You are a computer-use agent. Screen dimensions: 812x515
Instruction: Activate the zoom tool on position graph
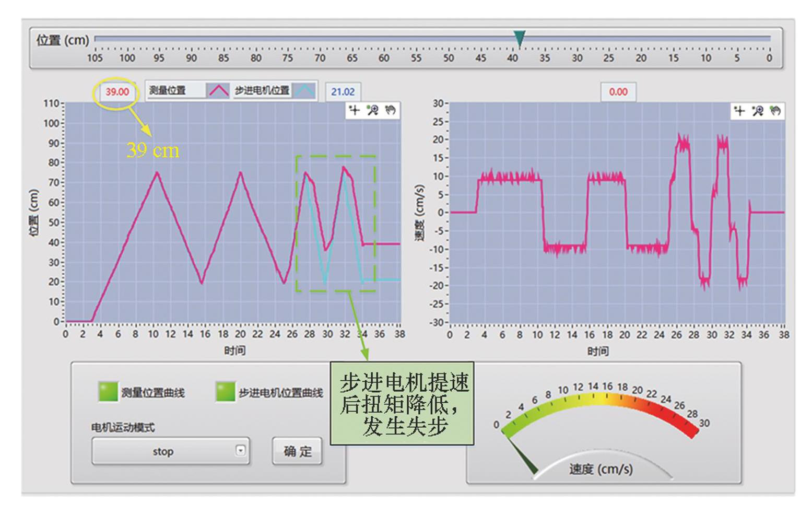pyautogui.click(x=372, y=110)
